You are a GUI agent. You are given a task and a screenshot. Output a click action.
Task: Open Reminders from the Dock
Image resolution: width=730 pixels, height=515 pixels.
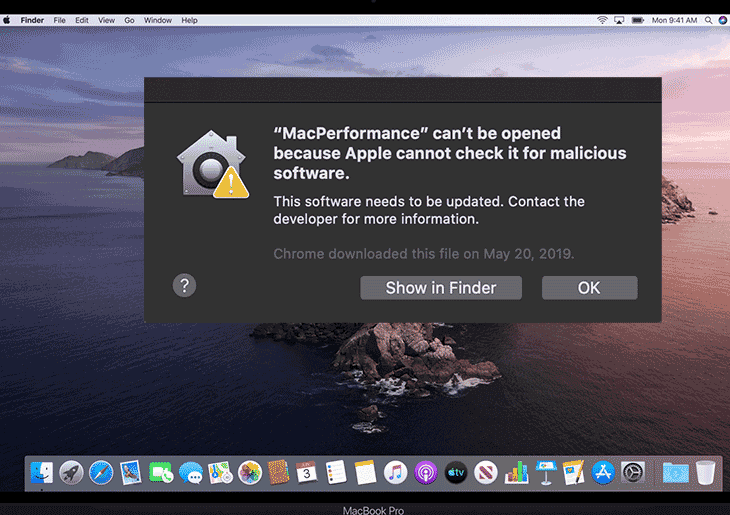pyautogui.click(x=336, y=473)
